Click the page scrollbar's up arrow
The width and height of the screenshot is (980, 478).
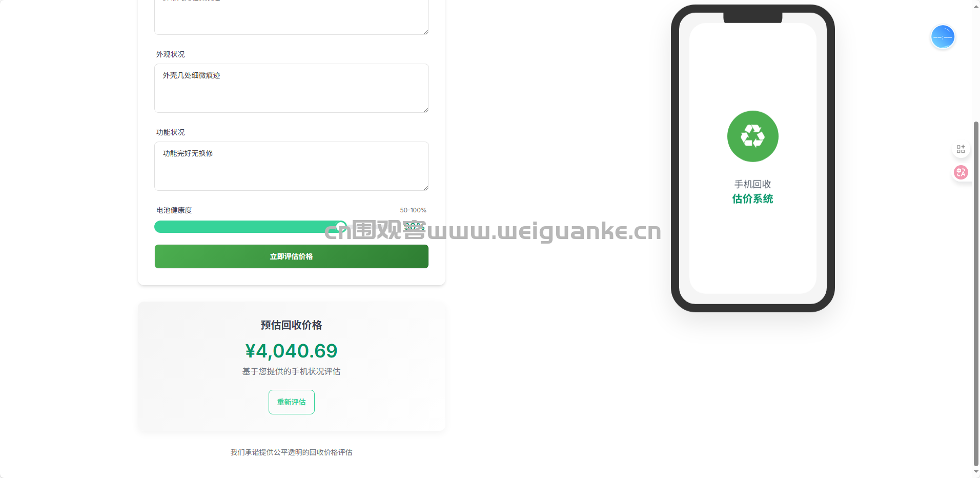pos(976,6)
